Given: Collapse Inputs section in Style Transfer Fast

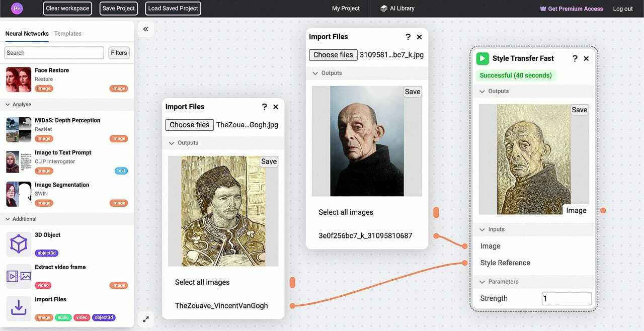Looking at the screenshot, I should [x=482, y=229].
